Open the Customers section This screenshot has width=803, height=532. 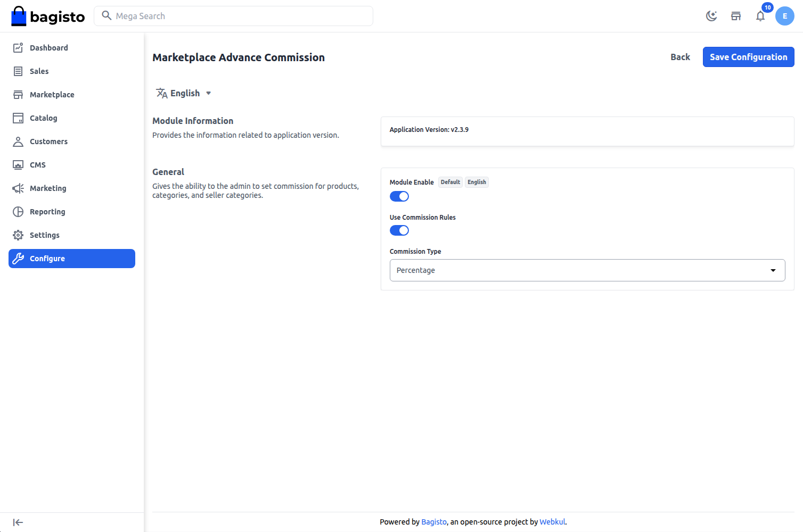(48, 141)
